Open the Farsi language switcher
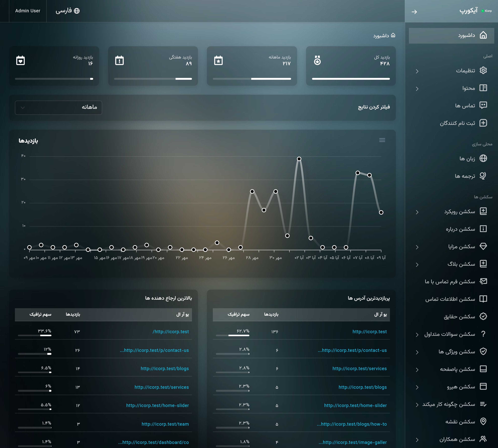 tap(67, 11)
